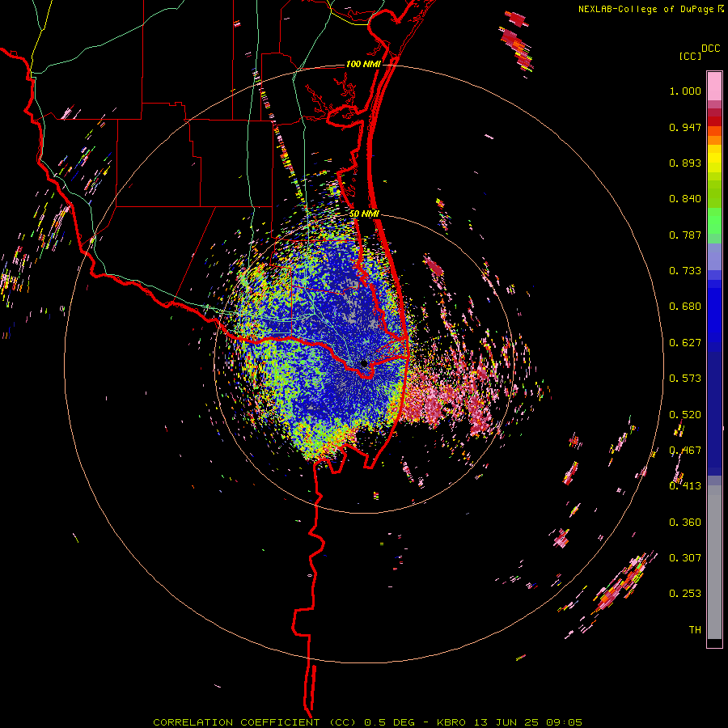The image size is (728, 728).
Task: Click the 0.947 scale value
Action: click(685, 127)
